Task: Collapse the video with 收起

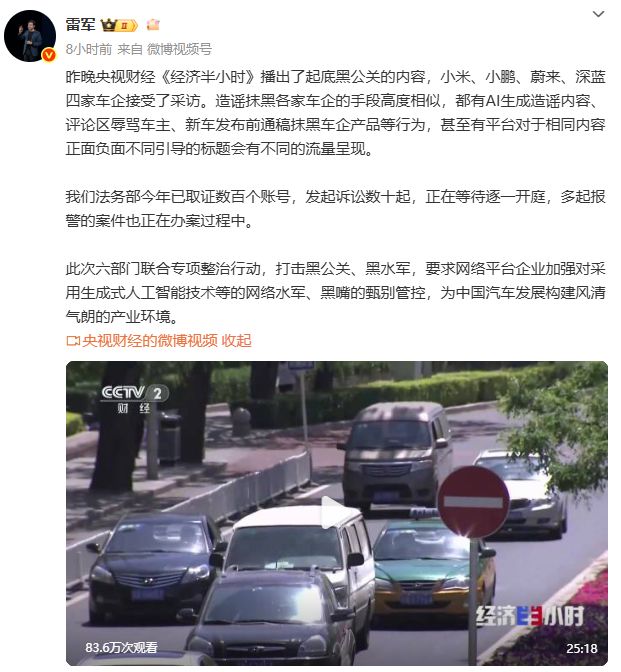Action: tap(236, 341)
